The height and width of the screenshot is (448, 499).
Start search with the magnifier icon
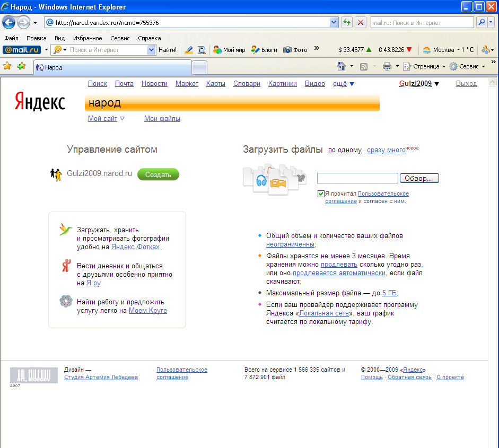(482, 22)
